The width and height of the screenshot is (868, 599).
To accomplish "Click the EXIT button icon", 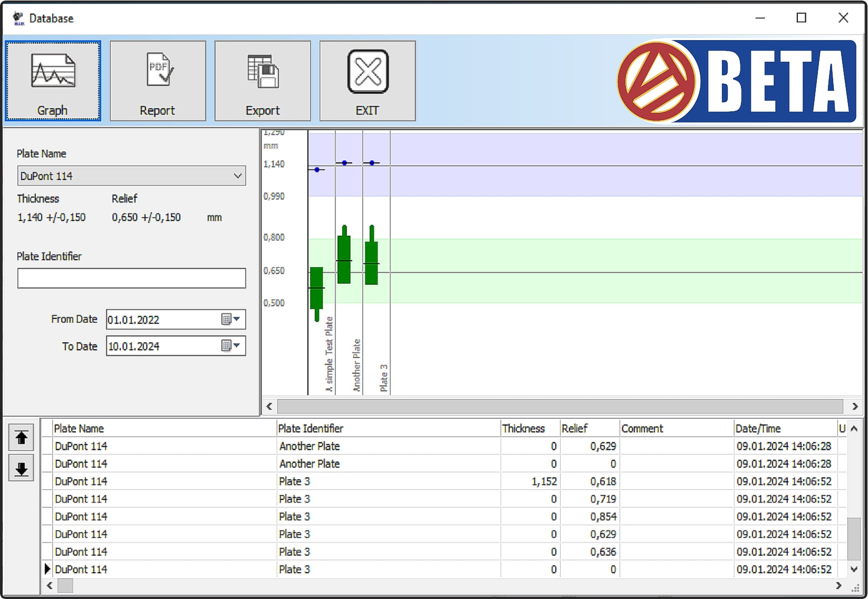I will [x=367, y=71].
